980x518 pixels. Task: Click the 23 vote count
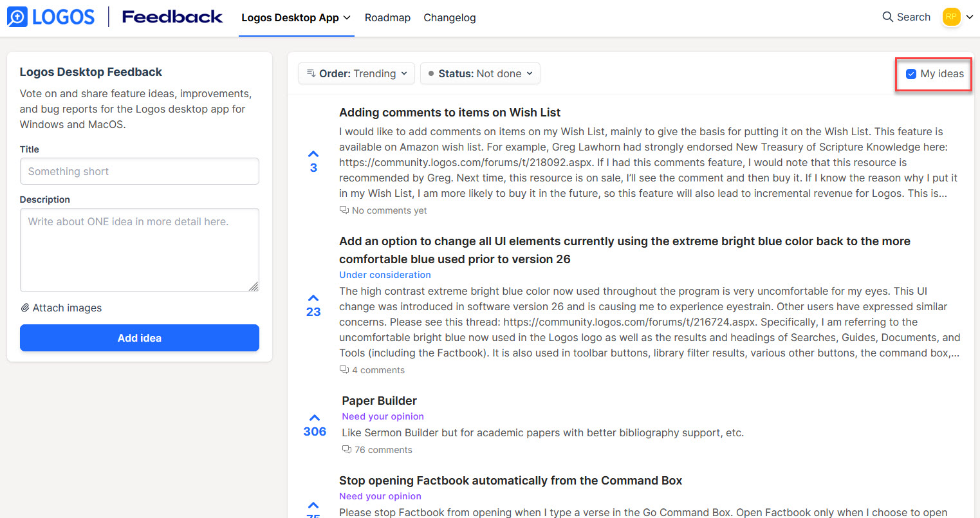tap(313, 312)
